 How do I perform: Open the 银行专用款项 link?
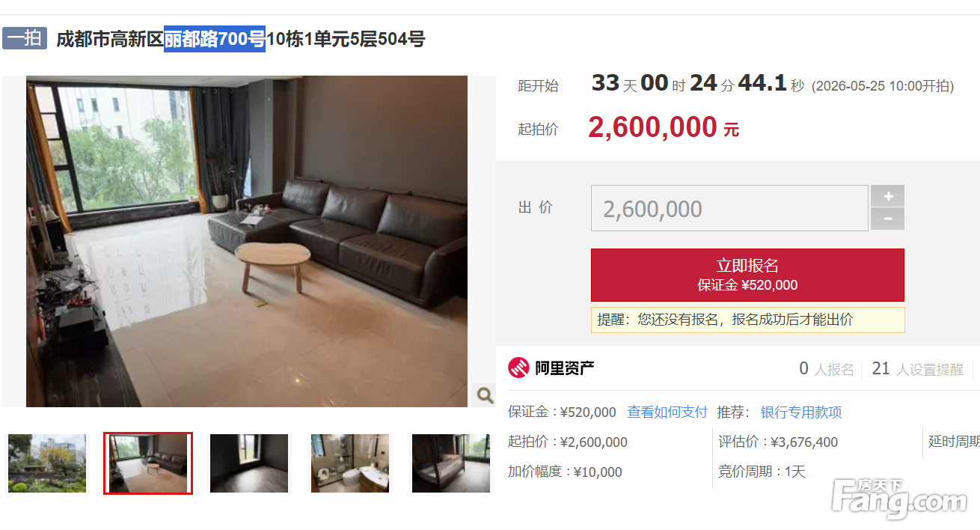point(801,412)
